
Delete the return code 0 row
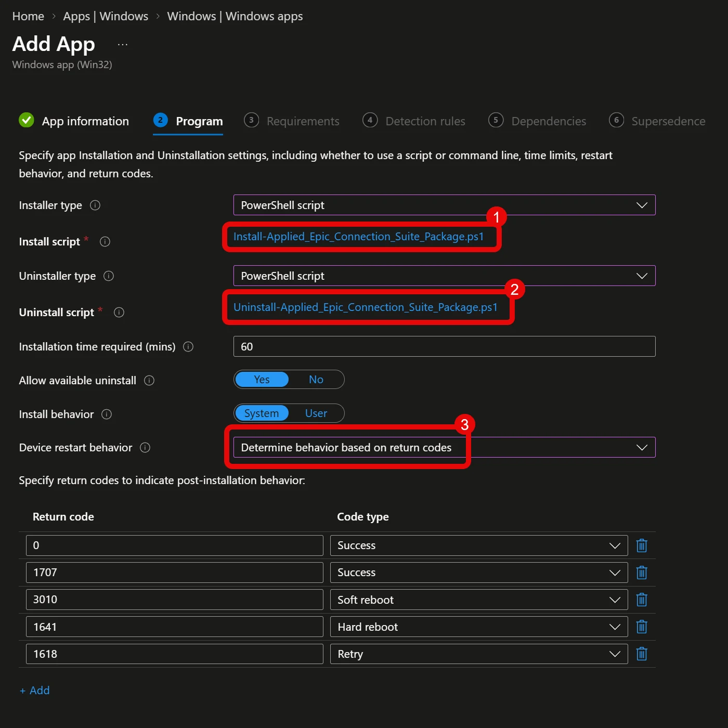point(642,545)
